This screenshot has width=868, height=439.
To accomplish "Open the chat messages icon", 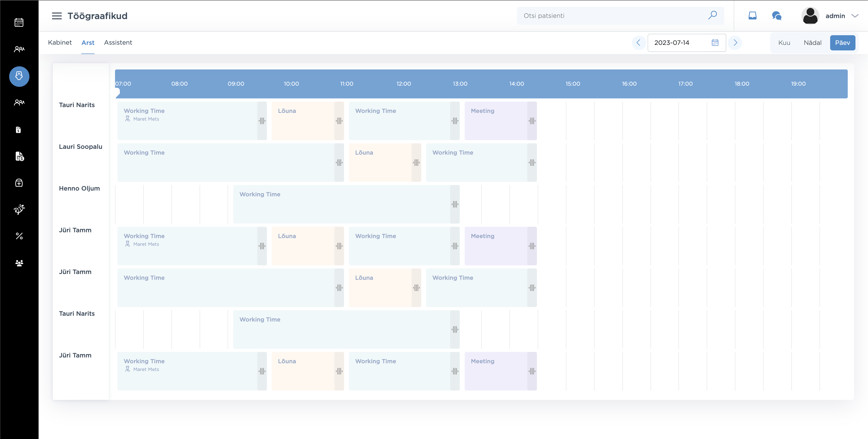I will [x=777, y=15].
